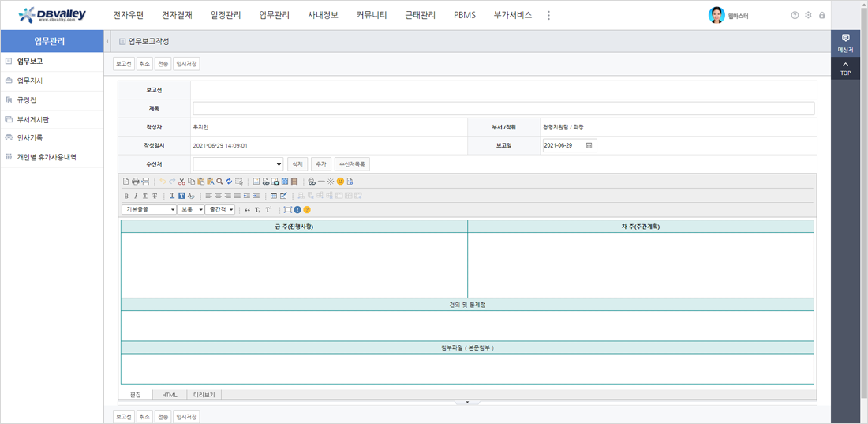This screenshot has width=868, height=424.
Task: Click into the 제목 title input field
Action: (503, 109)
